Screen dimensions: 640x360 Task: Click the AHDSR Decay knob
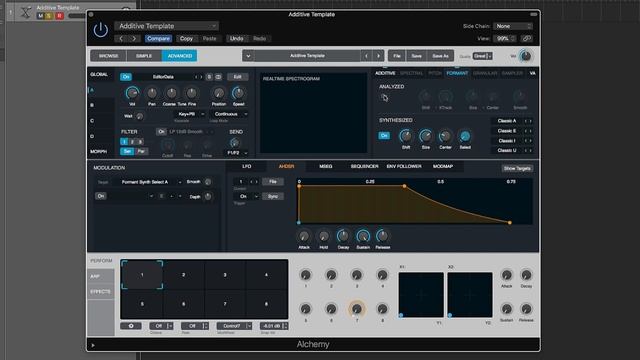click(x=343, y=236)
